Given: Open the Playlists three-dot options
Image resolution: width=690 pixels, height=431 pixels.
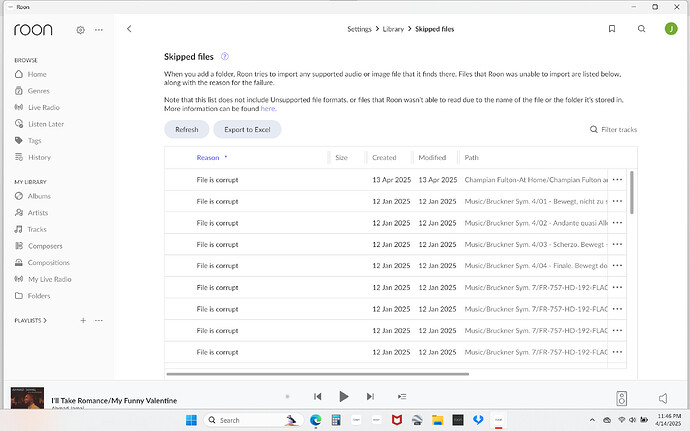Looking at the screenshot, I should coord(99,320).
